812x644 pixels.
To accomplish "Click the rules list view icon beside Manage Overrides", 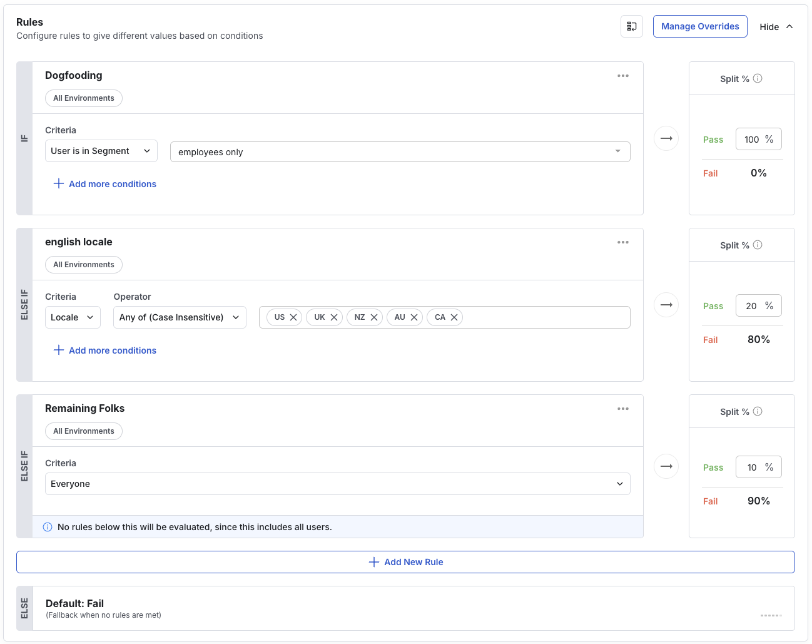I will tap(632, 26).
